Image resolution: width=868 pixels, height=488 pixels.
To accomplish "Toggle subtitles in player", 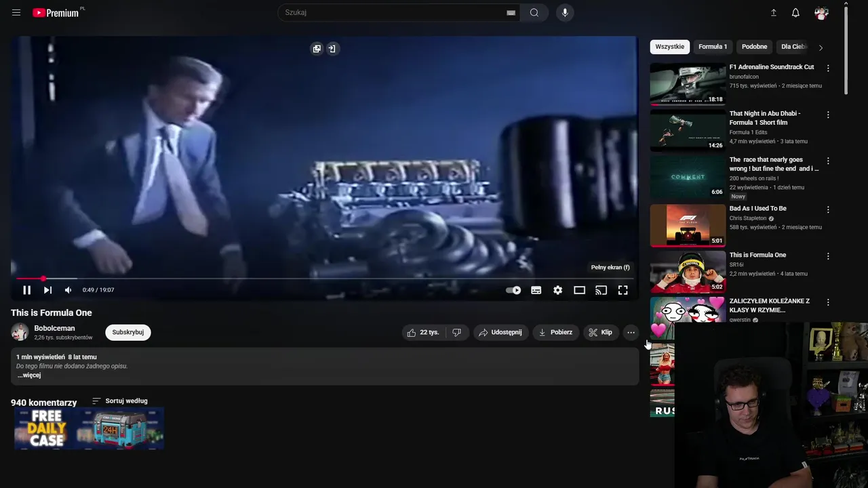I will (x=536, y=290).
